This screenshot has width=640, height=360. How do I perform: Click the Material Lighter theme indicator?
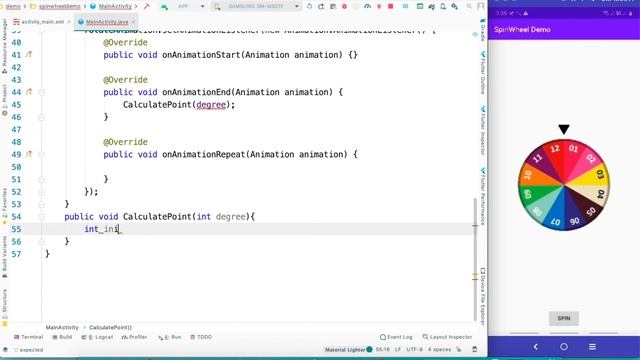348,350
